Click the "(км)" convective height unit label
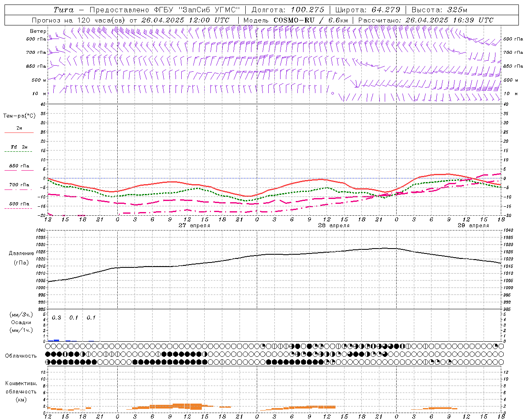Viewport: 525px width, 420px height. click(x=21, y=400)
